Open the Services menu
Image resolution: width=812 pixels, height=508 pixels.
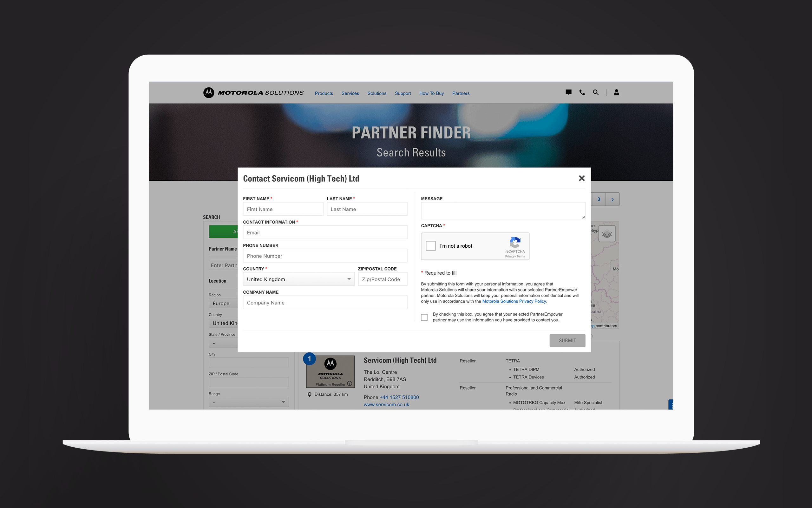(x=350, y=93)
